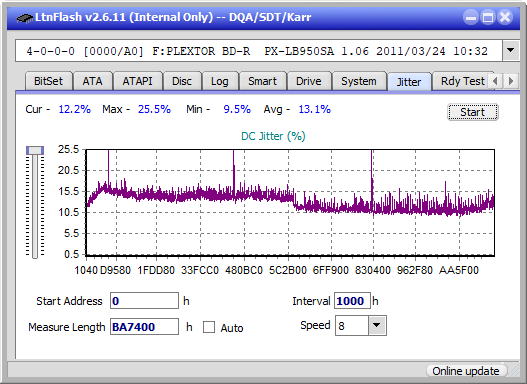Click the LtnFlash chip icon in title bar
The height and width of the screenshot is (384, 527).
tap(24, 17)
